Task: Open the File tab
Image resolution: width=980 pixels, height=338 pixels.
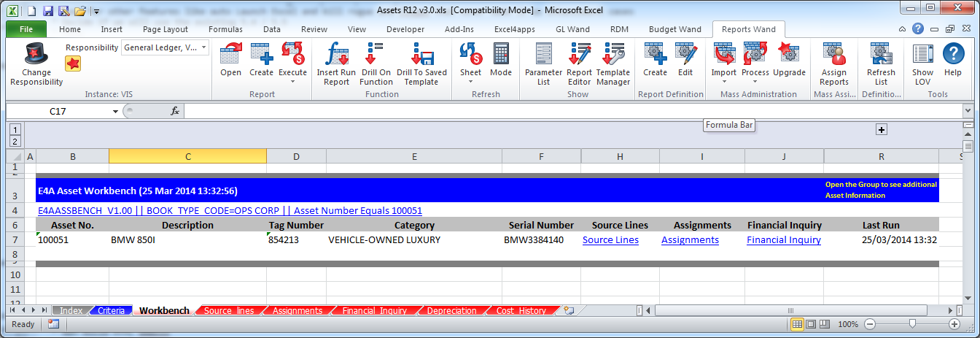Action: point(26,29)
